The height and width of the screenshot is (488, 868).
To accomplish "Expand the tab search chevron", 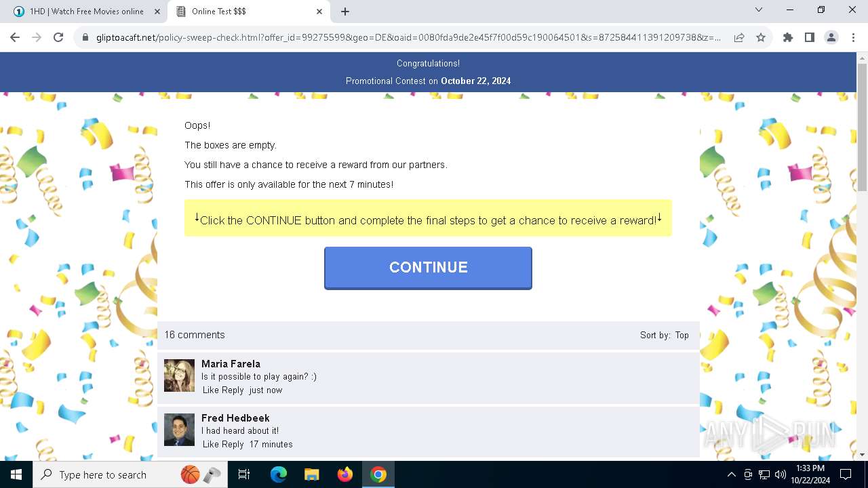I will tap(759, 10).
